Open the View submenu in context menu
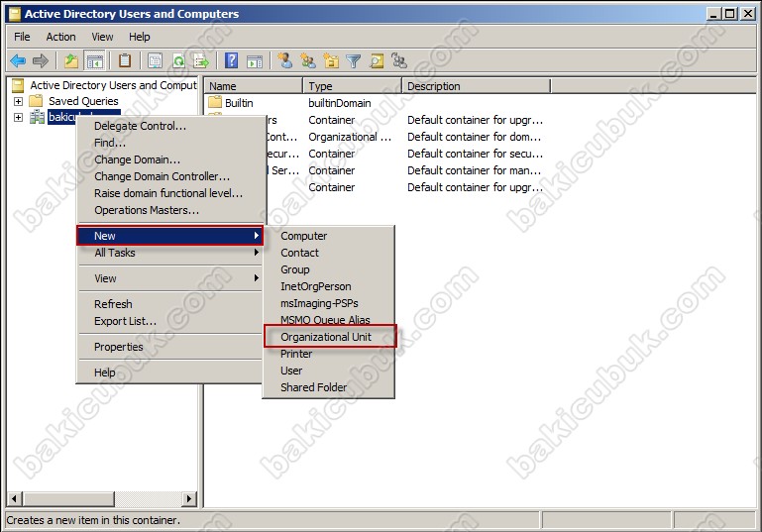Viewport: 762px width, 532px height. (x=171, y=278)
